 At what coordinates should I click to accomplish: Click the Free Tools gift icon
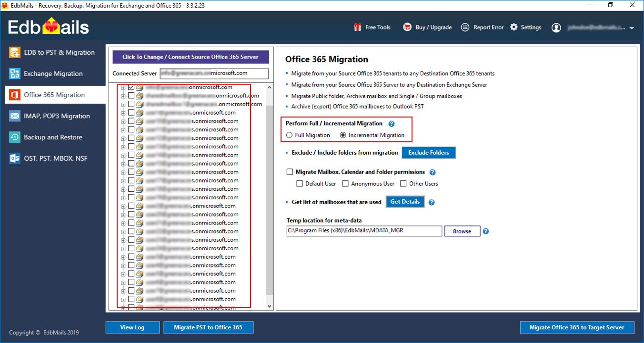click(358, 27)
